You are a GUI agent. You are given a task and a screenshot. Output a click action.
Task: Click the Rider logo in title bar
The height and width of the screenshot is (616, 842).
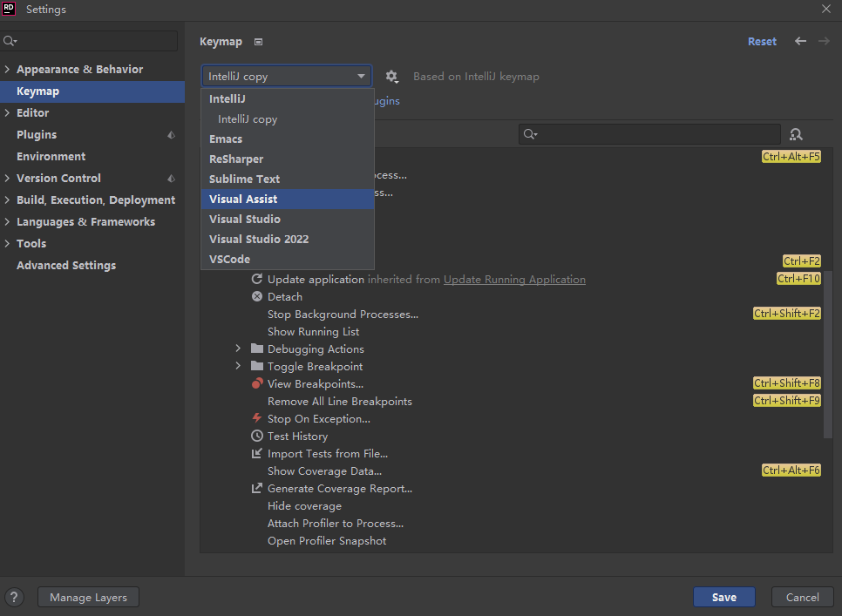[9, 9]
